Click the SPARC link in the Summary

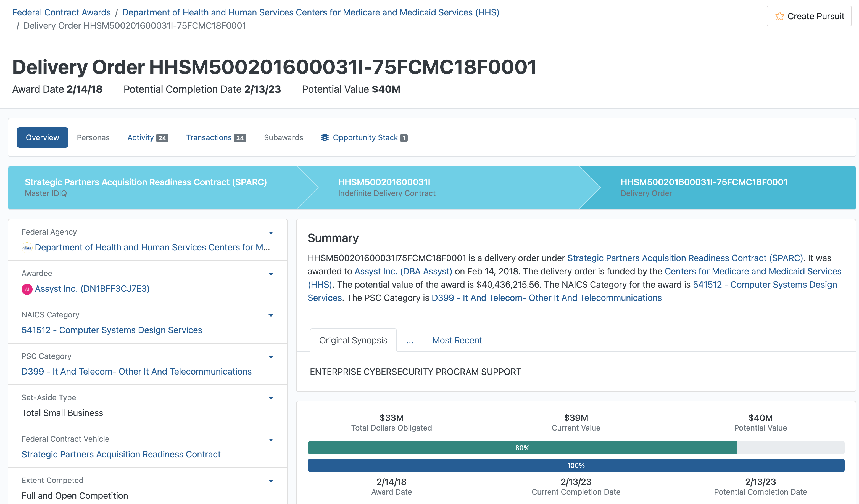coord(685,258)
